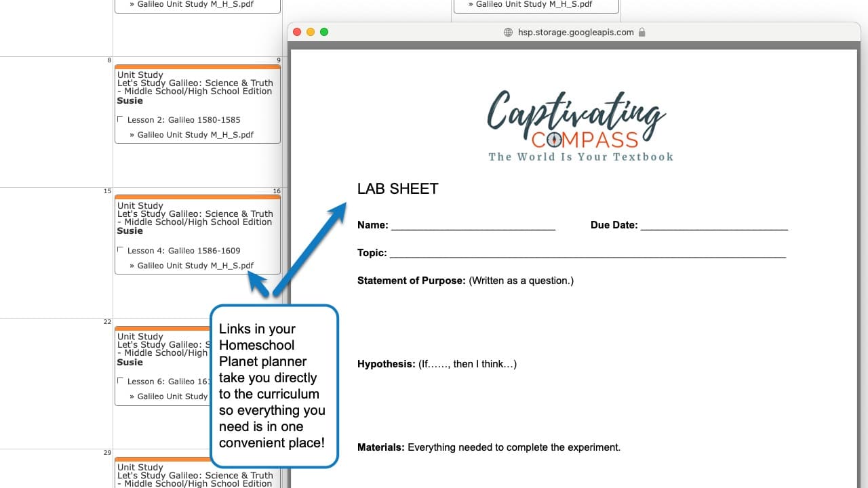868x488 pixels.
Task: Tick the Lesson 4: Galileo 1586-1609 checkbox
Action: 121,250
